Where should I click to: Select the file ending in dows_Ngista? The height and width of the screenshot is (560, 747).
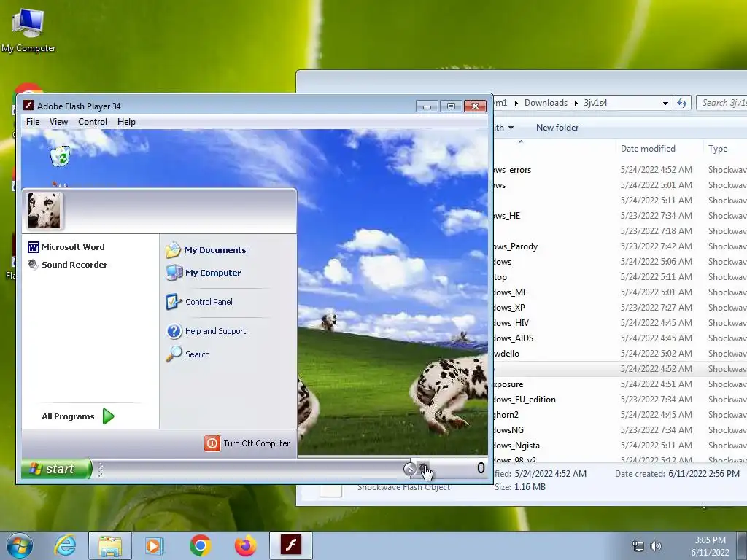point(517,446)
